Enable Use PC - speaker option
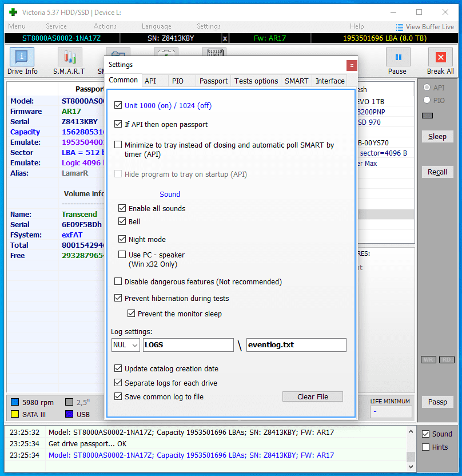This screenshot has height=476, width=462. pyautogui.click(x=122, y=255)
